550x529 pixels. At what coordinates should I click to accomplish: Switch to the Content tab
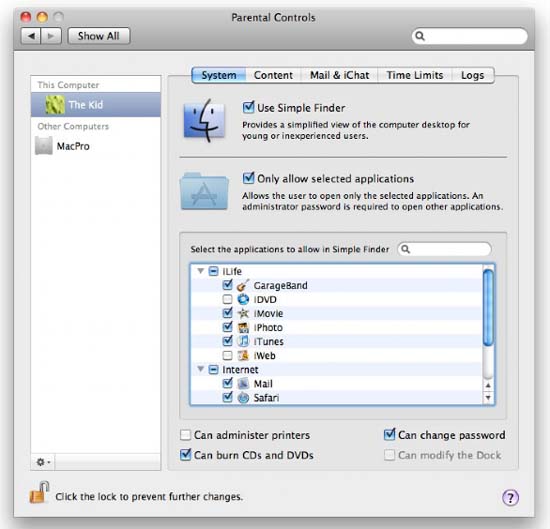[x=273, y=75]
